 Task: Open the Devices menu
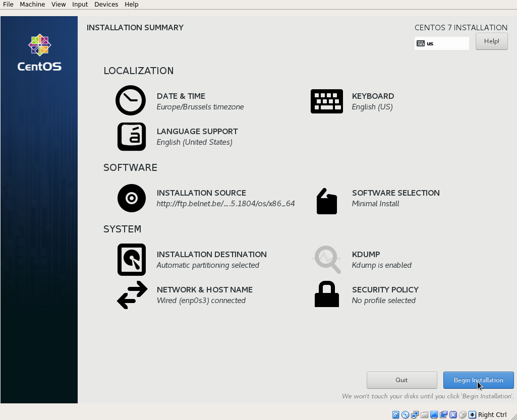[x=106, y=4]
